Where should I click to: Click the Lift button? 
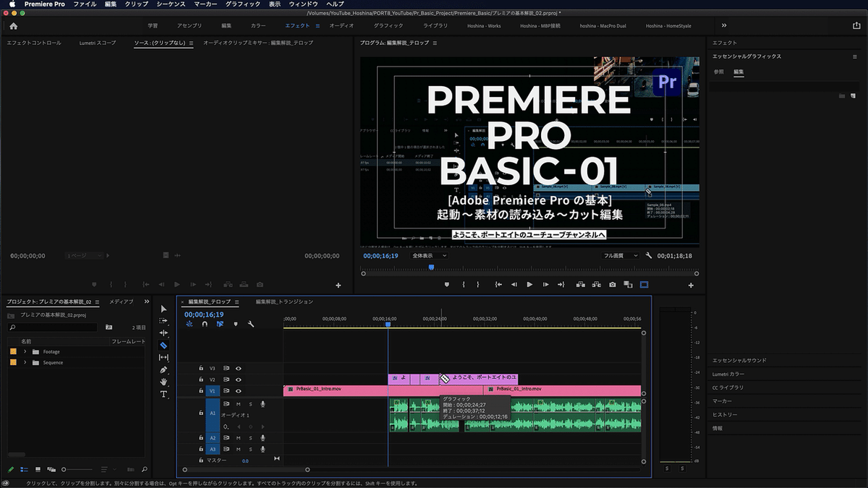coord(581,285)
